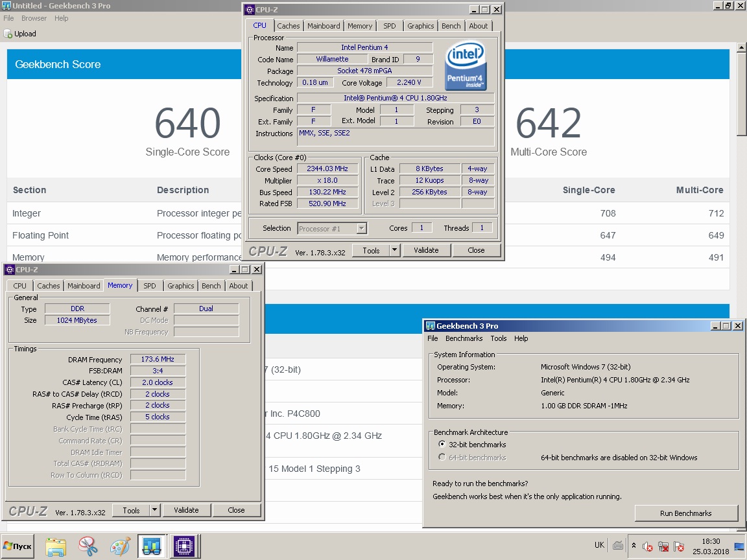The width and height of the screenshot is (747, 560).
Task: Expand Tools arrow in the CPU-Z CPU window
Action: (394, 250)
